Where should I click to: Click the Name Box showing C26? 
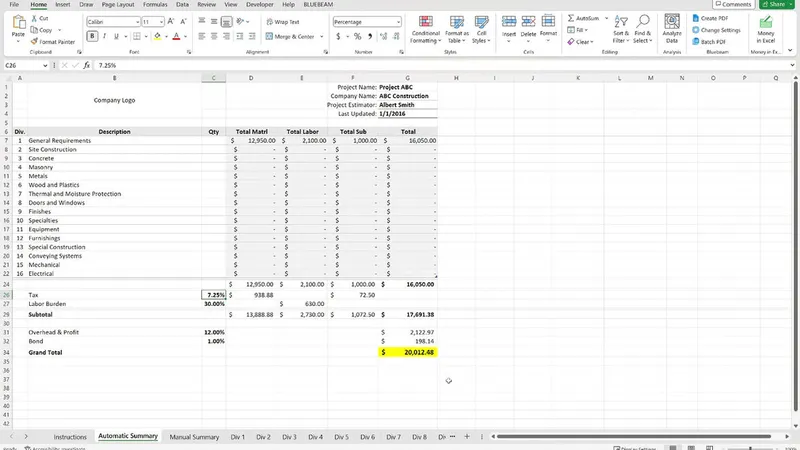click(x=21, y=65)
